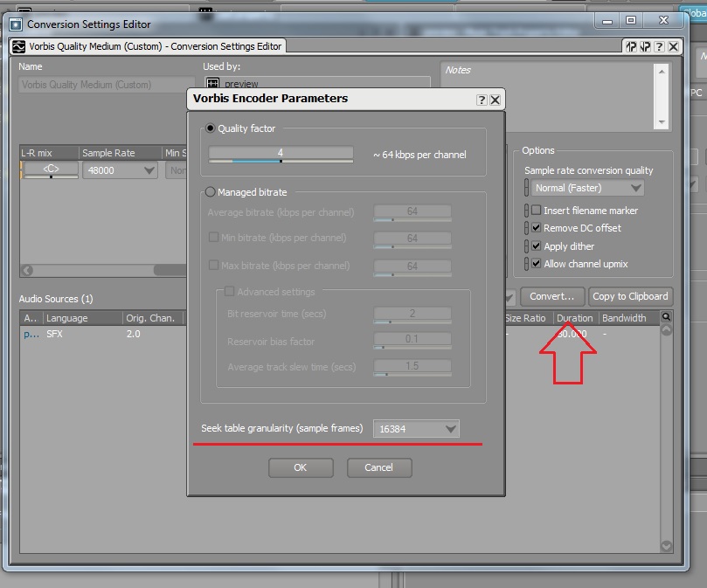Click link indicator beside Remove DC offset
Image resolution: width=707 pixels, height=588 pixels.
click(x=526, y=228)
